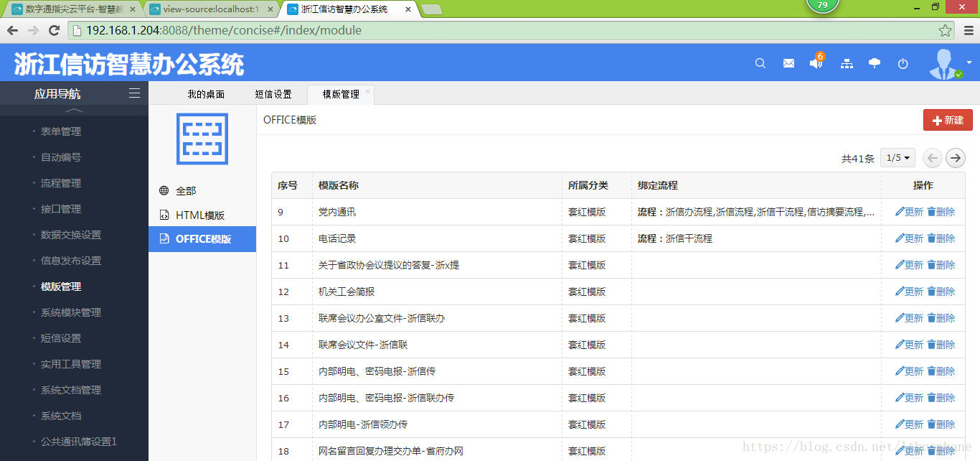
Task: Click 删除 for 机关工会简报 row
Action: click(941, 292)
